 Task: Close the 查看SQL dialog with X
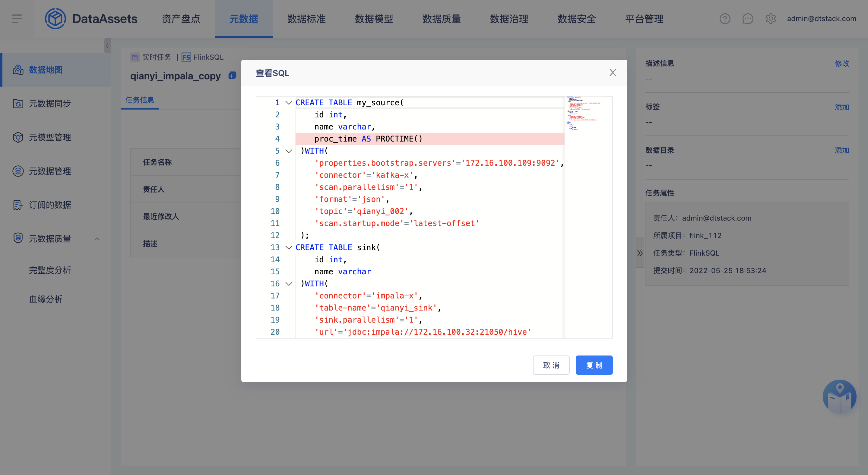point(613,72)
